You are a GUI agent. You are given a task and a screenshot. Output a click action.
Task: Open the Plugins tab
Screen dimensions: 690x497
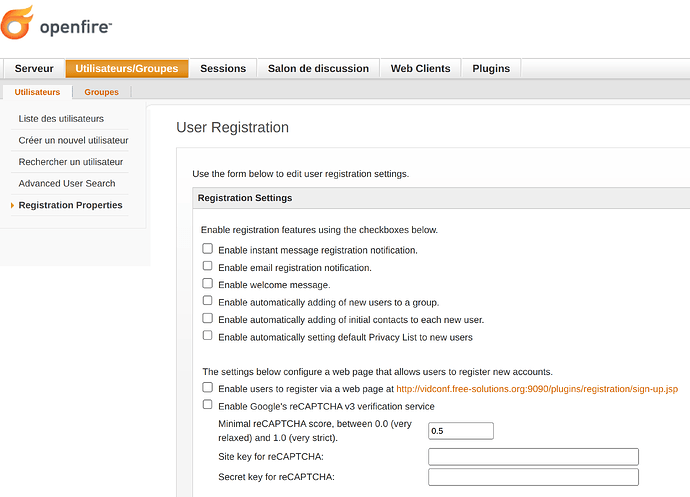click(491, 69)
